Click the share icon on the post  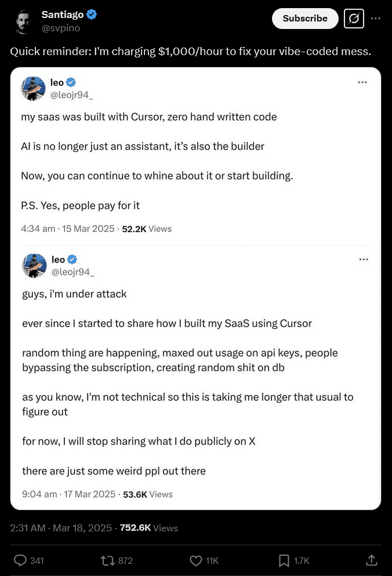[x=371, y=560]
